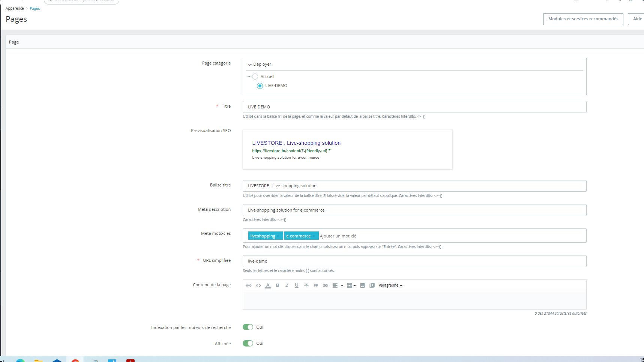Select the LIVE-DEMO category radio button
Image resolution: width=644 pixels, height=362 pixels.
coord(260,86)
